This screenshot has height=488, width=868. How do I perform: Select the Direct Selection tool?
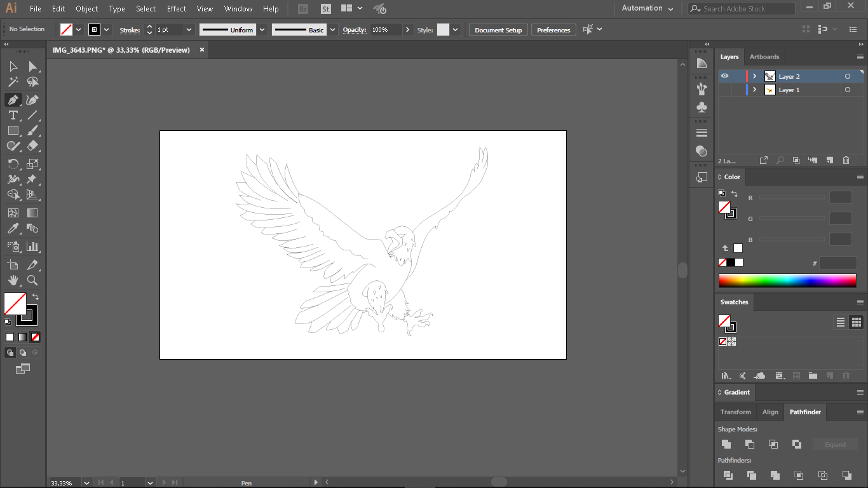pos(32,67)
